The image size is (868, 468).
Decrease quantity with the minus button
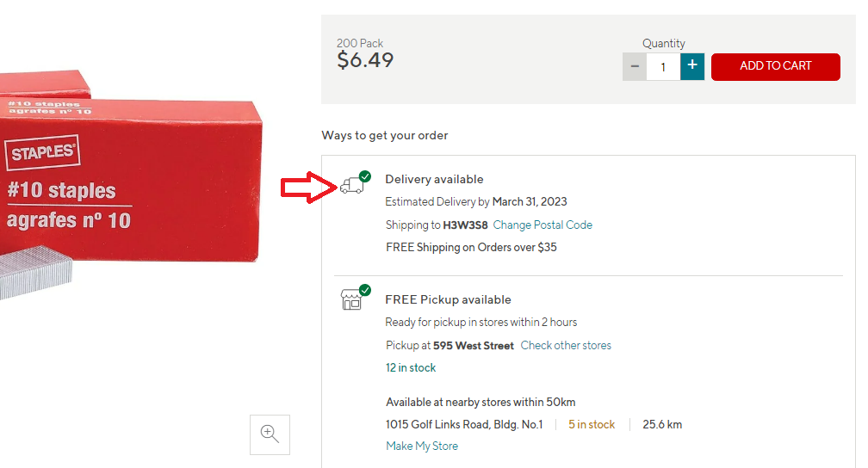point(635,66)
